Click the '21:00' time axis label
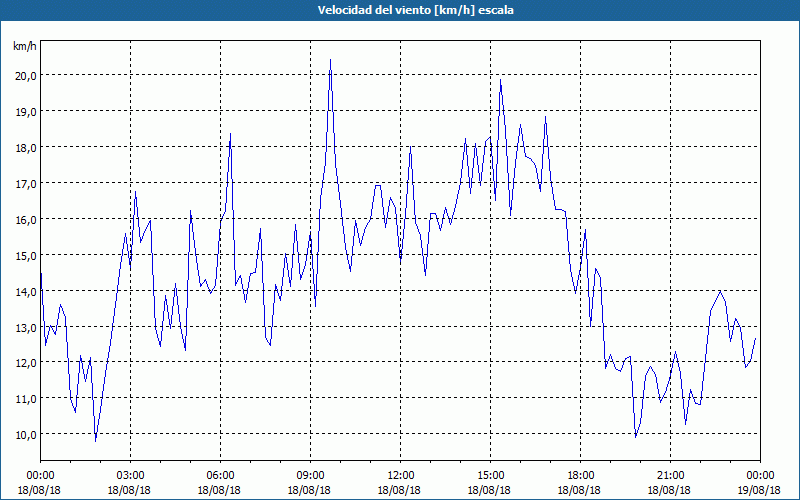 point(670,476)
